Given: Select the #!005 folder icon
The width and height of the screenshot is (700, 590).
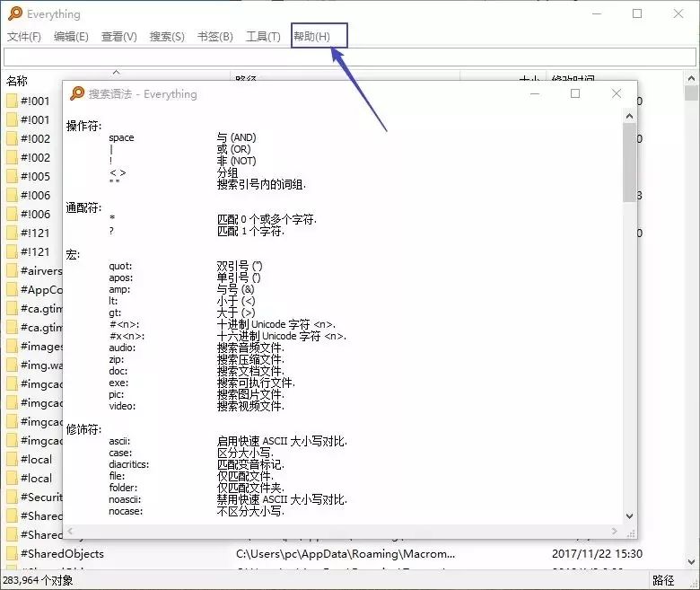Looking at the screenshot, I should (x=12, y=176).
